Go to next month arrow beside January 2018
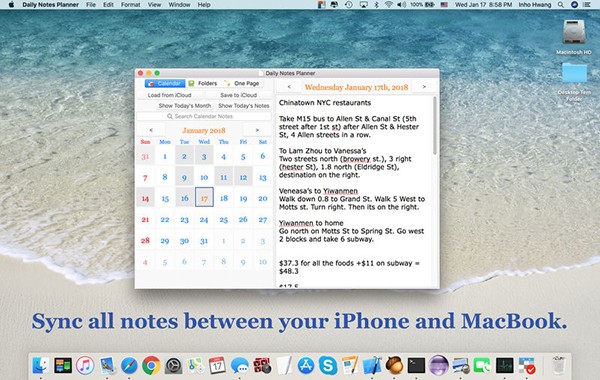Screen dimensions: 600x380 pyautogui.click(x=257, y=130)
